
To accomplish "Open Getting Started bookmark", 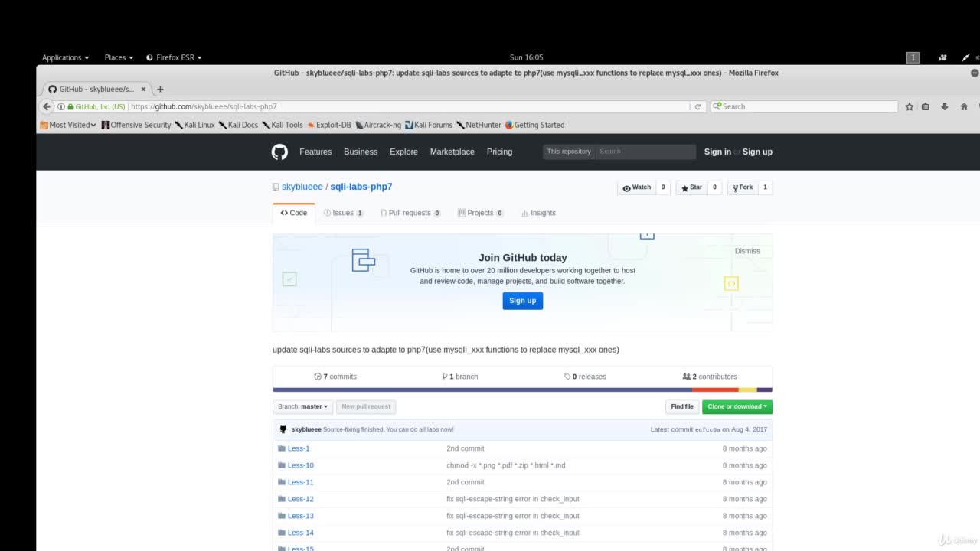I will [534, 125].
